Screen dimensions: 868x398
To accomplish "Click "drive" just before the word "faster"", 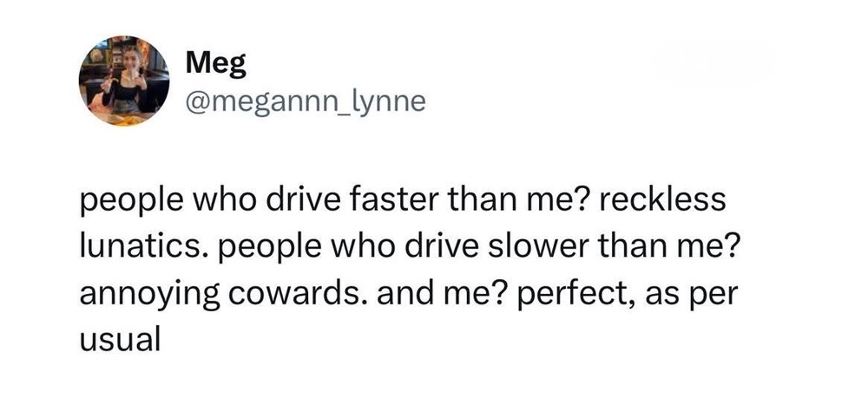I will pyautogui.click(x=303, y=199).
